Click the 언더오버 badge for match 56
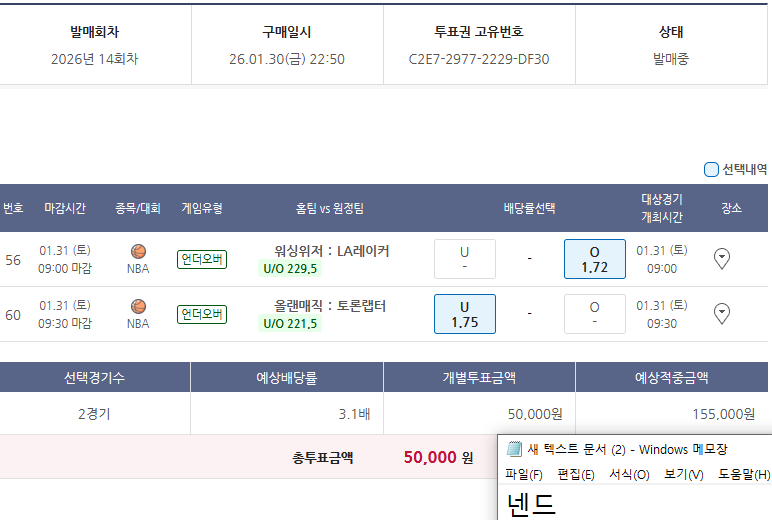Image resolution: width=772 pixels, height=520 pixels. [202, 260]
